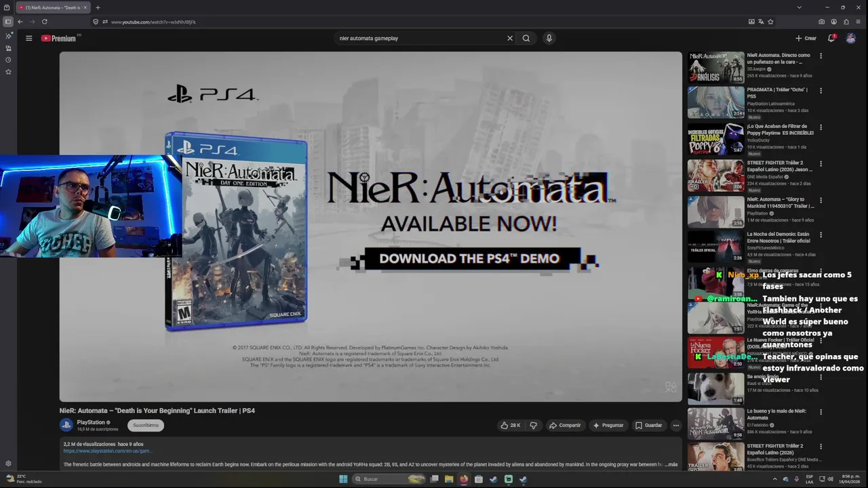Image resolution: width=868 pixels, height=488 pixels.
Task: Switch to Firefox on the taskbar
Action: 464,479
